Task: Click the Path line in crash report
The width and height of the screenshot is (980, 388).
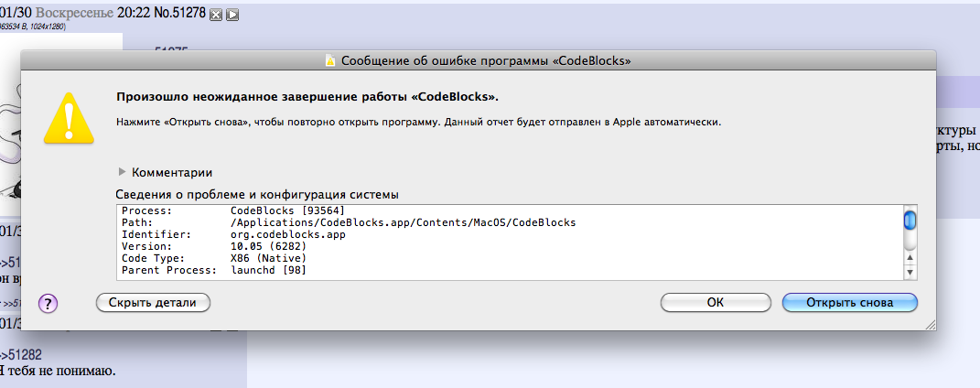Action: coord(349,222)
